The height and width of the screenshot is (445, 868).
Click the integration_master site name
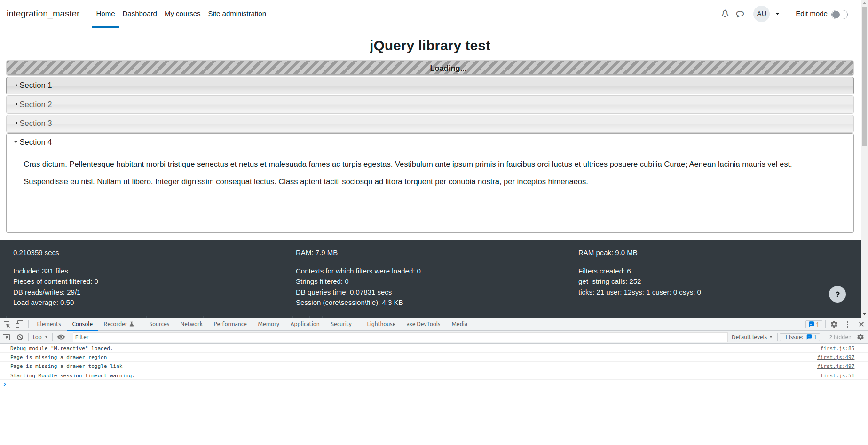pos(43,14)
